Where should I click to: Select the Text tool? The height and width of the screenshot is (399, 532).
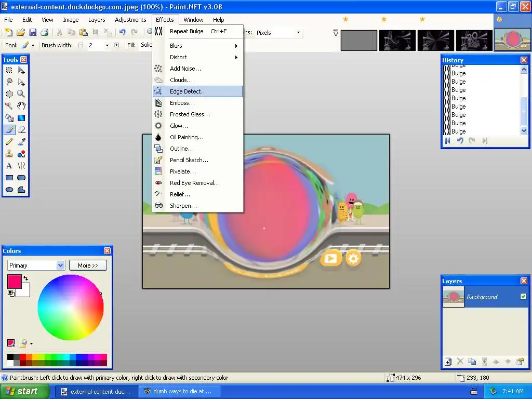click(9, 166)
